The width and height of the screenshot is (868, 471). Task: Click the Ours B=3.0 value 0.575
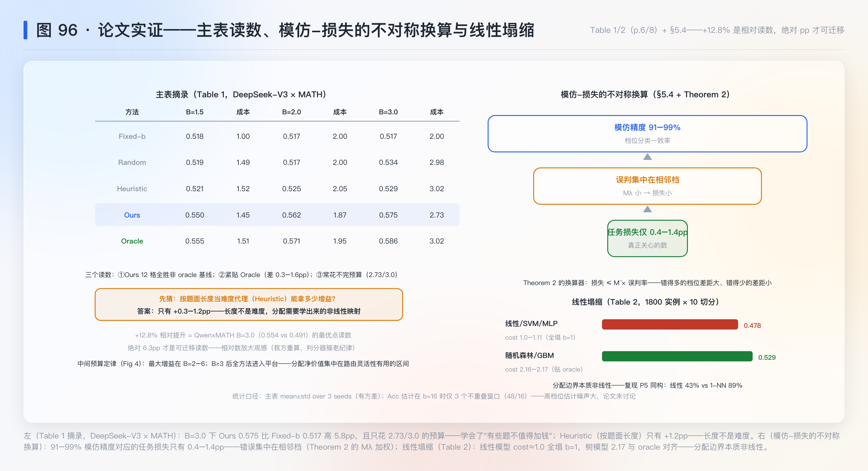388,215
